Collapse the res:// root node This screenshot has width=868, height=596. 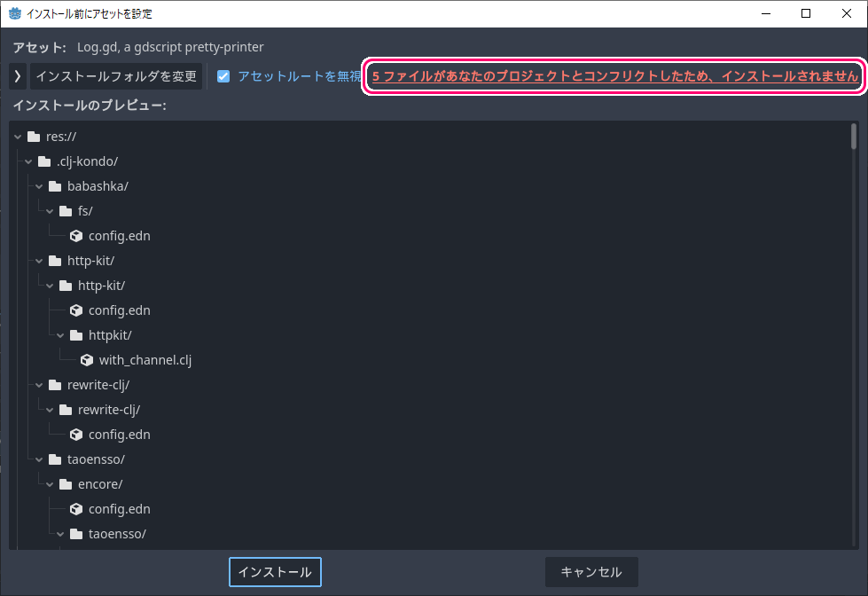coord(18,137)
